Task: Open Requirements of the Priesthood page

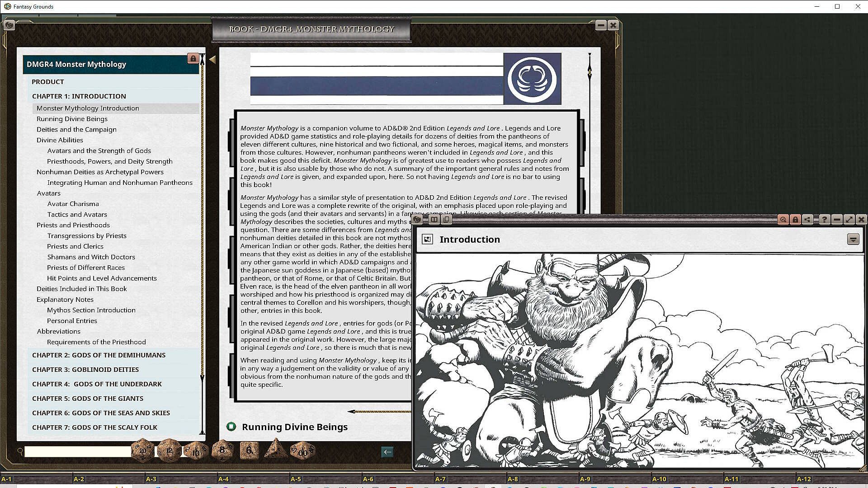Action: [96, 342]
